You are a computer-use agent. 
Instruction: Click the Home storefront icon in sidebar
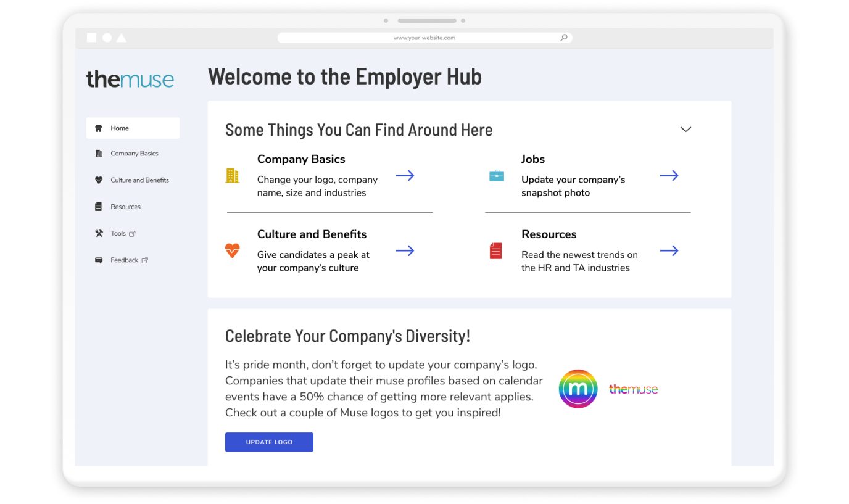[99, 128]
